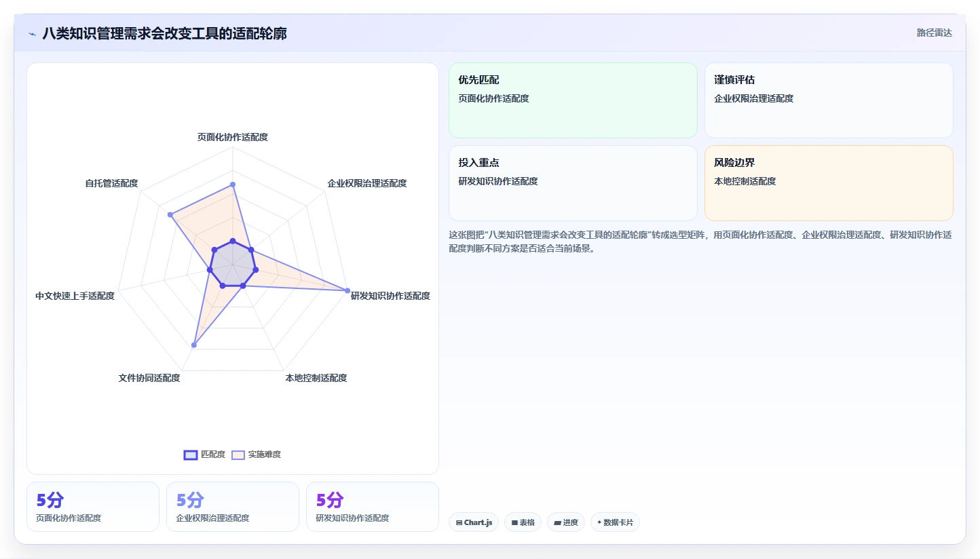Viewport: 980px width, 559px height.
Task: Click the 5分 stat card for 企业权限治理适配度
Action: point(233,507)
